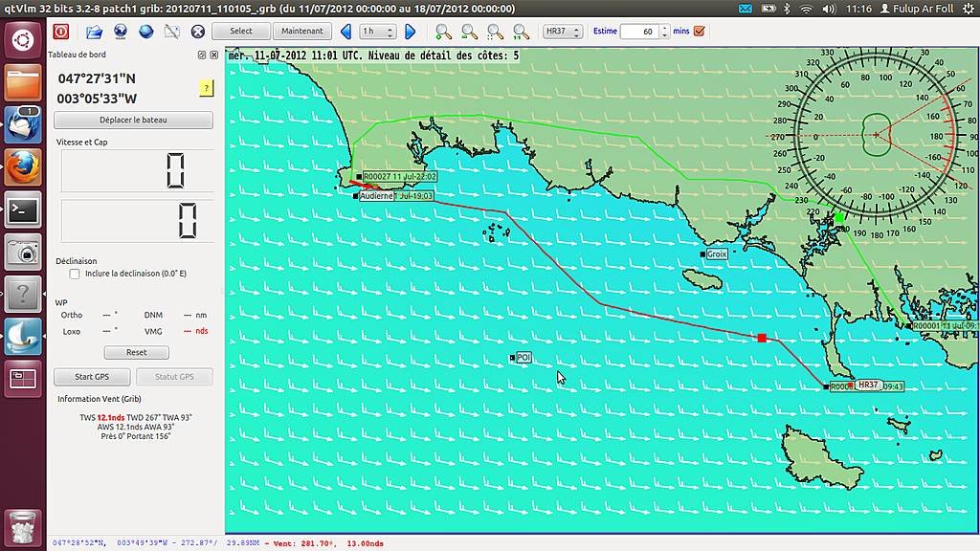Click the qtVlm sailboat launcher icon
Screen dimensions: 980x551
23,336
